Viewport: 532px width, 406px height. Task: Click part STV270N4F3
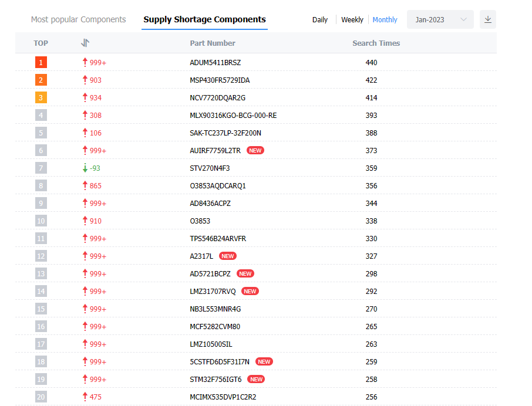210,168
